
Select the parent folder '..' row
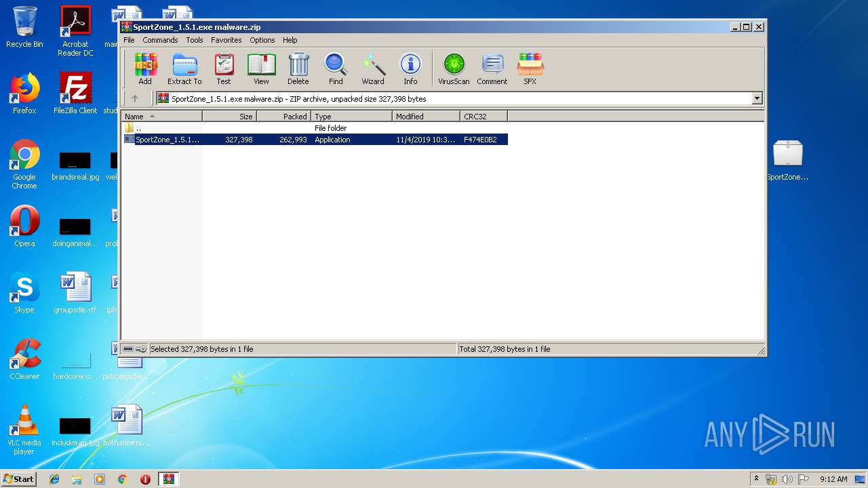point(315,128)
